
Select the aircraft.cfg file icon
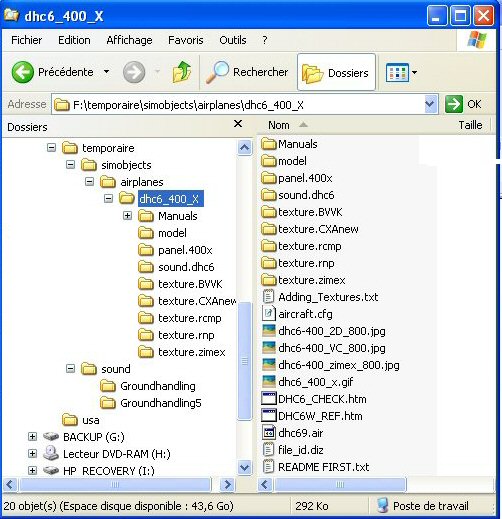[x=268, y=314]
